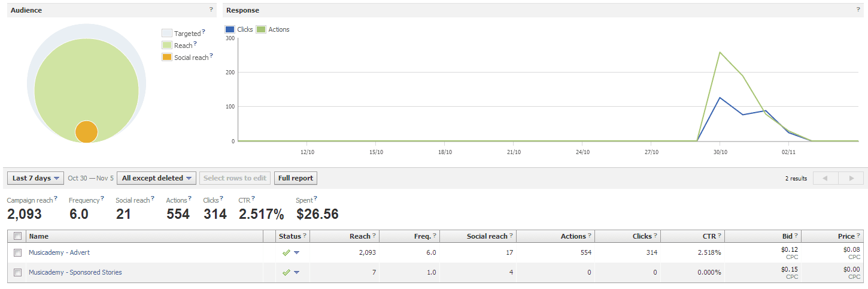Sort table by Reach column header
Screen dimensions: 868x289
[x=359, y=236]
